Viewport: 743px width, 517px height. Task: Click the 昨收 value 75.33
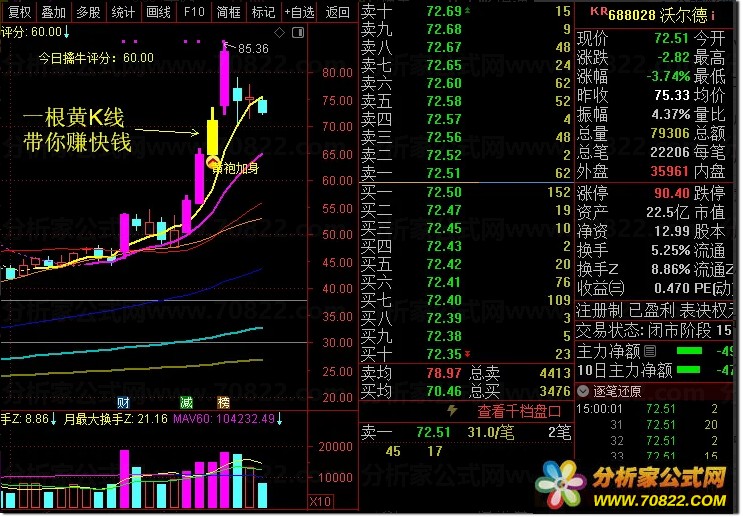672,96
